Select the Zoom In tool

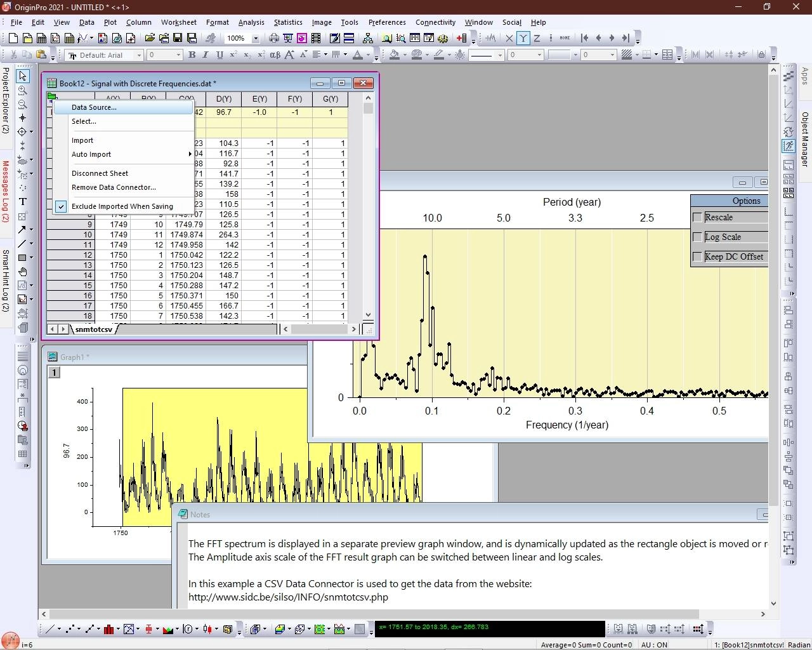pyautogui.click(x=23, y=90)
